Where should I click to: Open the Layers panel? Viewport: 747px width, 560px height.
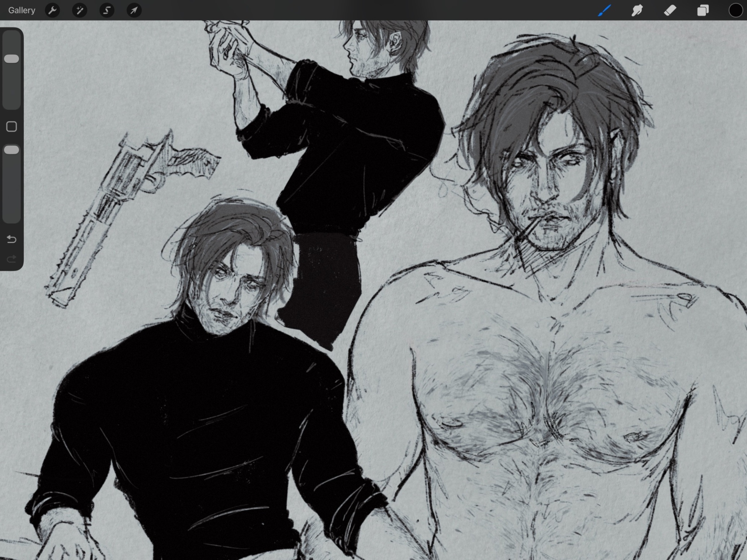click(703, 10)
